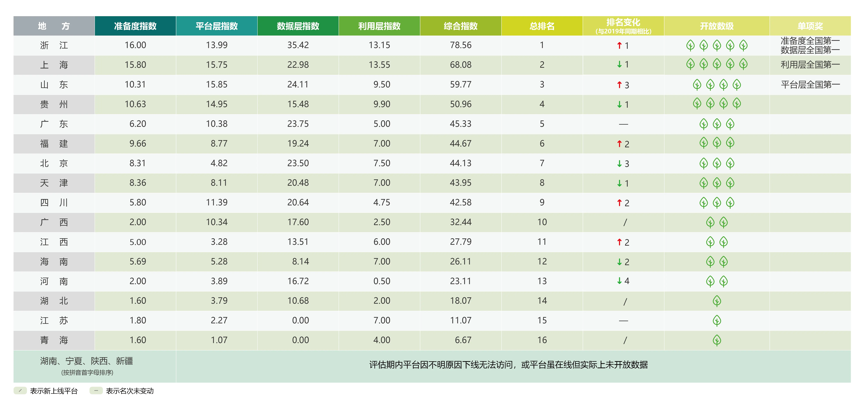Click the first leaf icon in 山东 row
The image size is (868, 405).
[697, 85]
